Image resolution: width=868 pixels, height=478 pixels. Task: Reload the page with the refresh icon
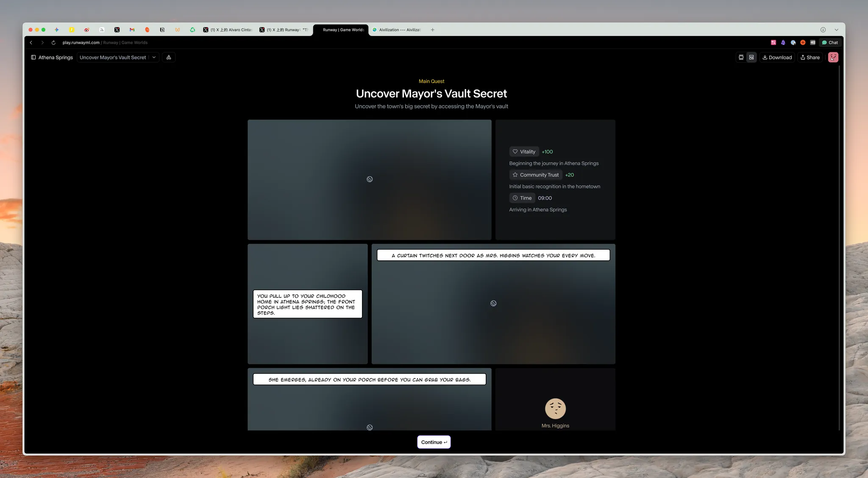point(53,42)
